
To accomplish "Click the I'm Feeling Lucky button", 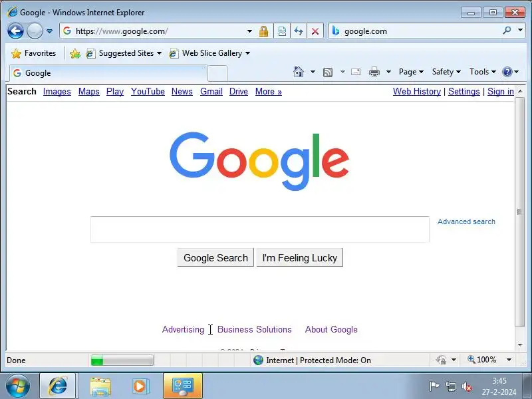I will click(x=300, y=257).
